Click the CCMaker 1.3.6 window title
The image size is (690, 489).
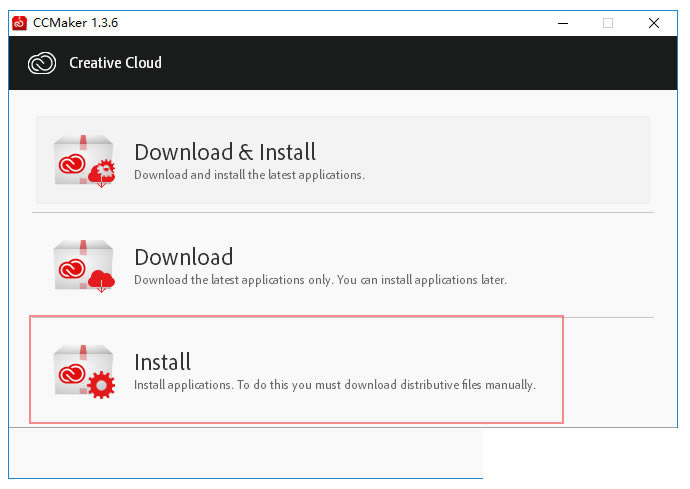tap(75, 23)
